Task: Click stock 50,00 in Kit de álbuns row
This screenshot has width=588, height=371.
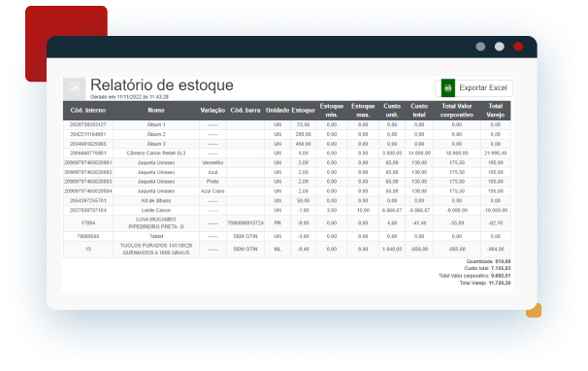Action: click(x=304, y=201)
